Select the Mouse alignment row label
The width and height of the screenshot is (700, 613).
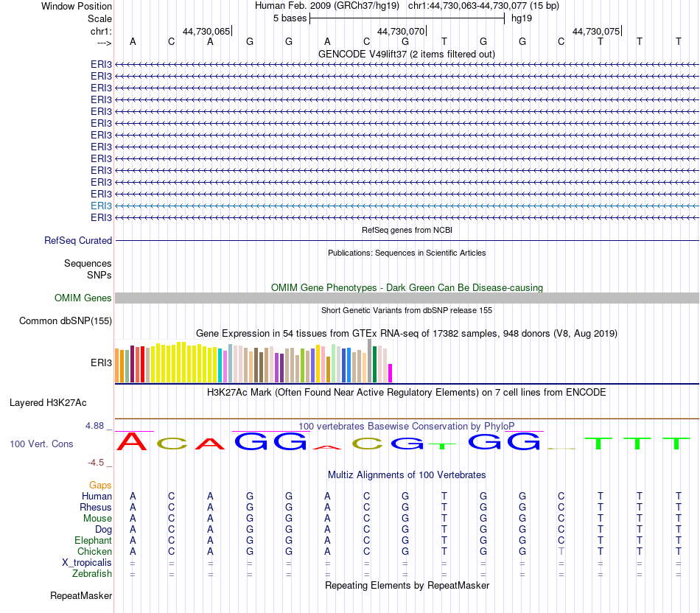coord(97,519)
